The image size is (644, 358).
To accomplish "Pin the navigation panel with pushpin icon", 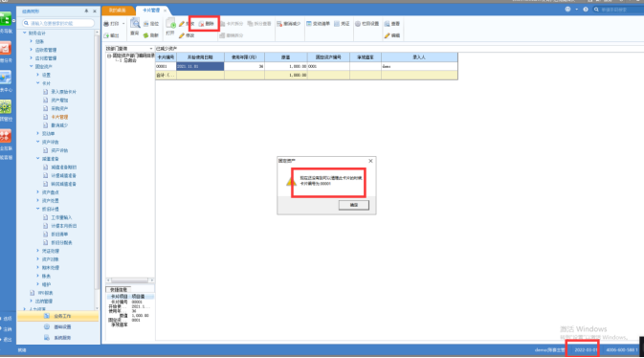I will [x=86, y=11].
